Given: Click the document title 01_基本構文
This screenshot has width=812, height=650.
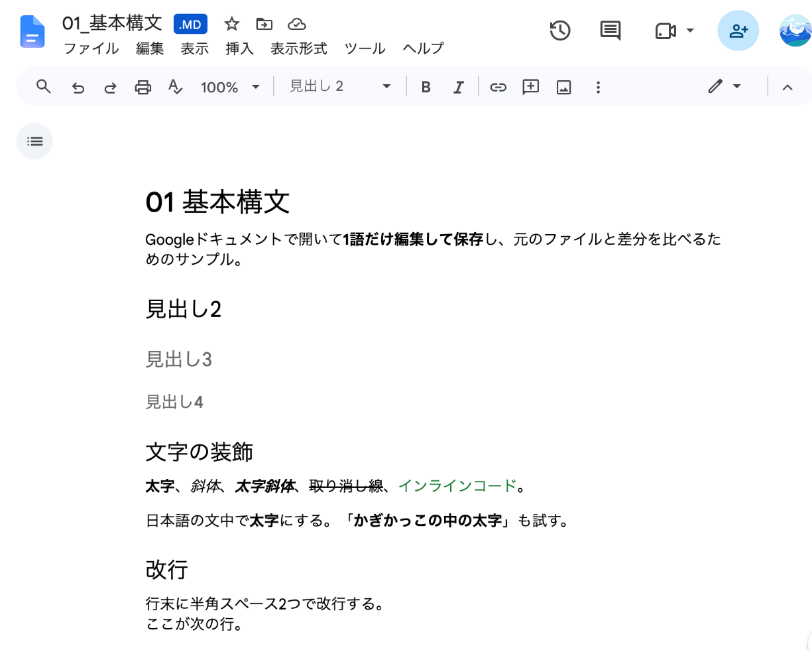Looking at the screenshot, I should click(112, 24).
